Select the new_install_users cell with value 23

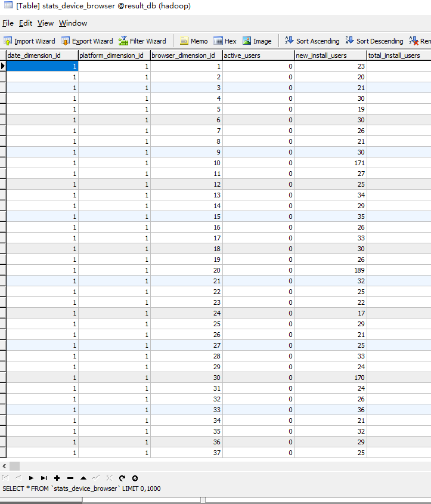330,66
